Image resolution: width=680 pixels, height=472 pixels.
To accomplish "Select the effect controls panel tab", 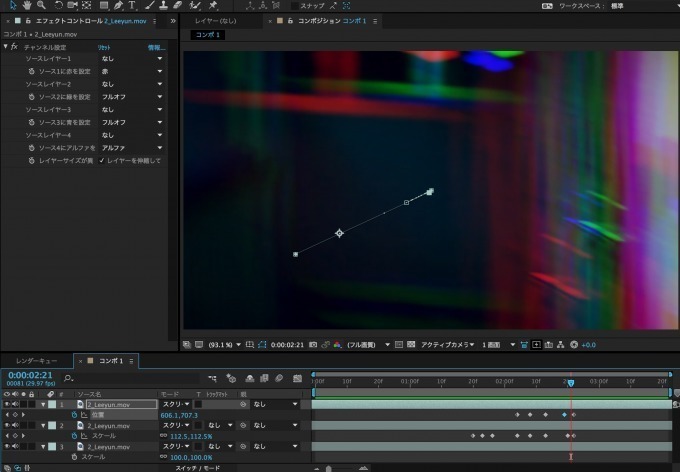I will point(91,21).
